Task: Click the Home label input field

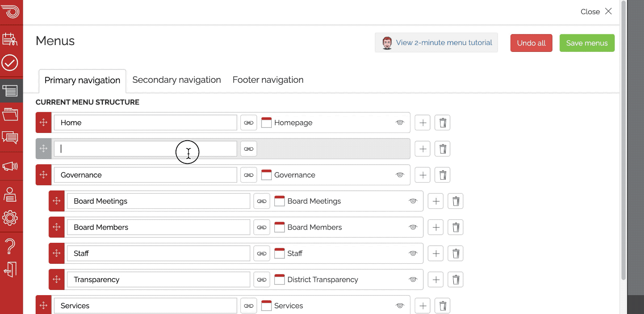Action: point(145,123)
